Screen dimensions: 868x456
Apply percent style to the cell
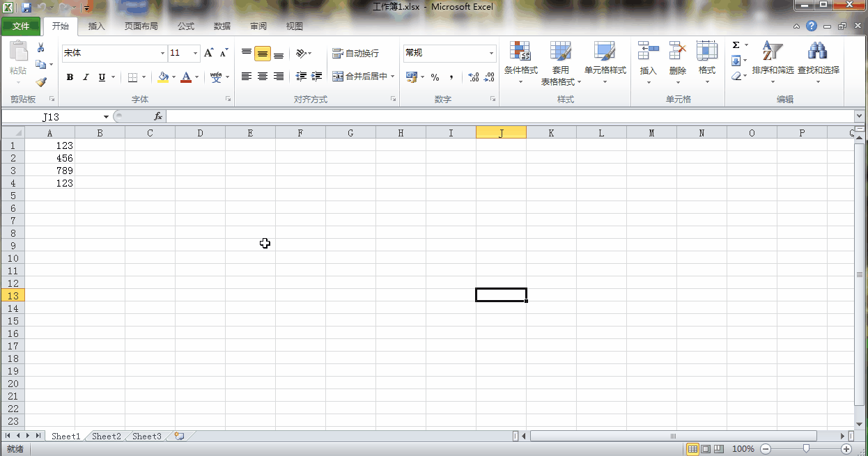pyautogui.click(x=435, y=77)
